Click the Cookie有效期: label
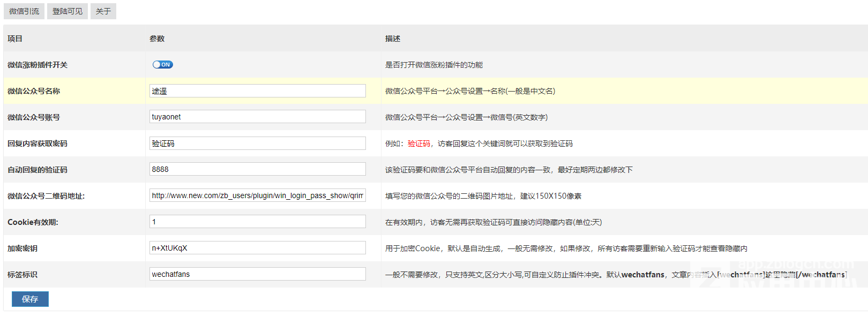Image resolution: width=868 pixels, height=317 pixels. coord(33,222)
